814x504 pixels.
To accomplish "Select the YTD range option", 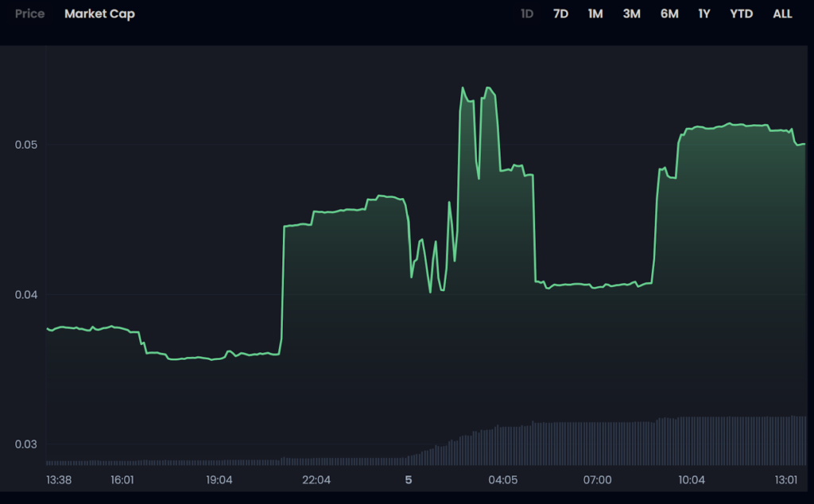I will click(x=741, y=14).
